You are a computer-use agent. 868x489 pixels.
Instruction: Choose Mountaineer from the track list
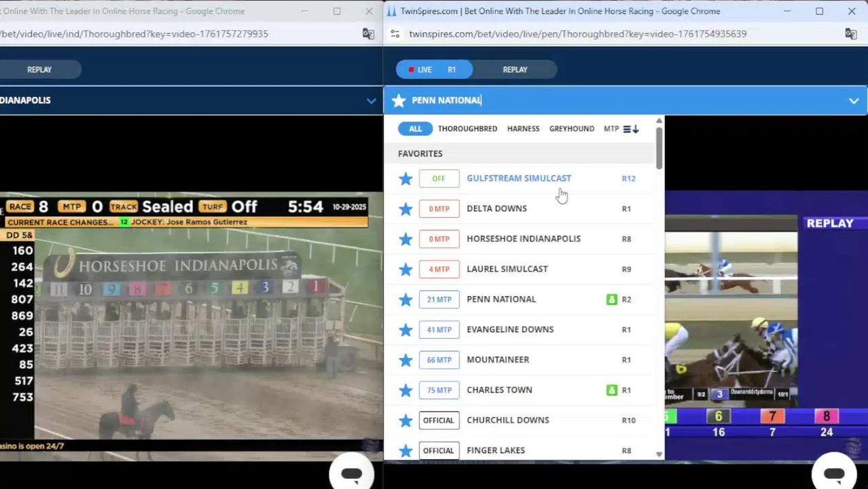(x=498, y=360)
